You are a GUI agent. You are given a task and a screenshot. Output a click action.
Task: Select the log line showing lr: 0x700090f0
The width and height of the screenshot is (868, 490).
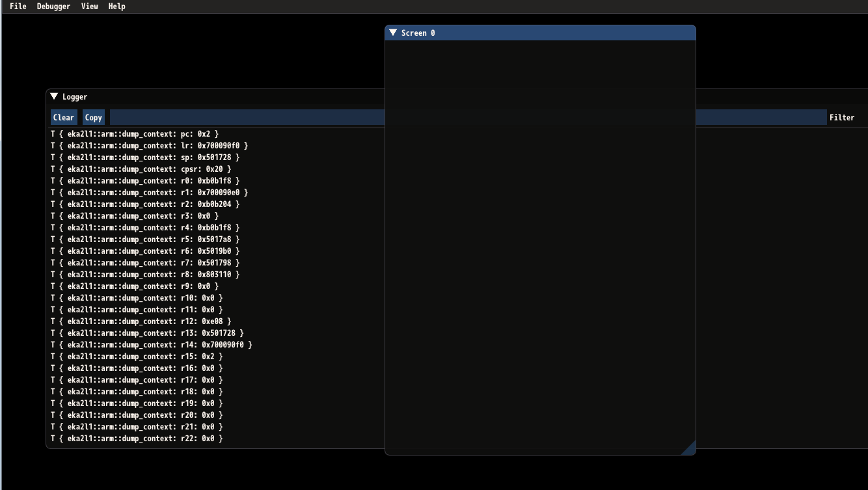point(148,145)
